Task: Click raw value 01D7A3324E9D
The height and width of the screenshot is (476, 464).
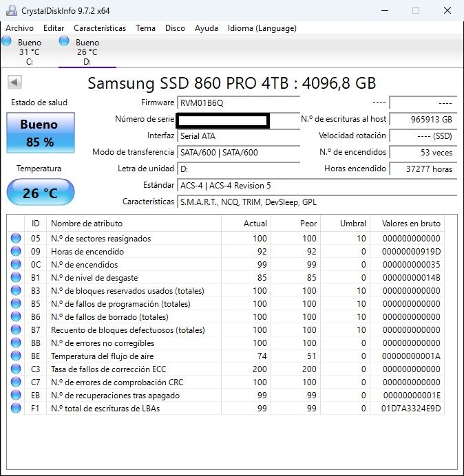Action: (x=411, y=409)
